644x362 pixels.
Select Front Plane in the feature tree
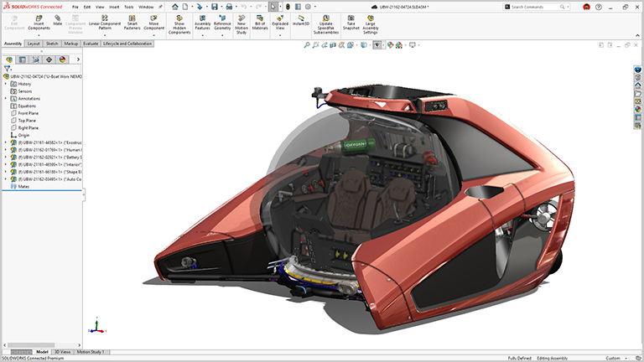pyautogui.click(x=29, y=113)
